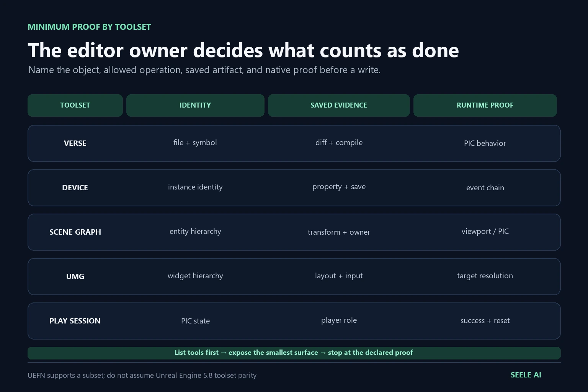The image size is (588, 392).
Task: Click the TOOLSET column header
Action: pyautogui.click(x=75, y=105)
